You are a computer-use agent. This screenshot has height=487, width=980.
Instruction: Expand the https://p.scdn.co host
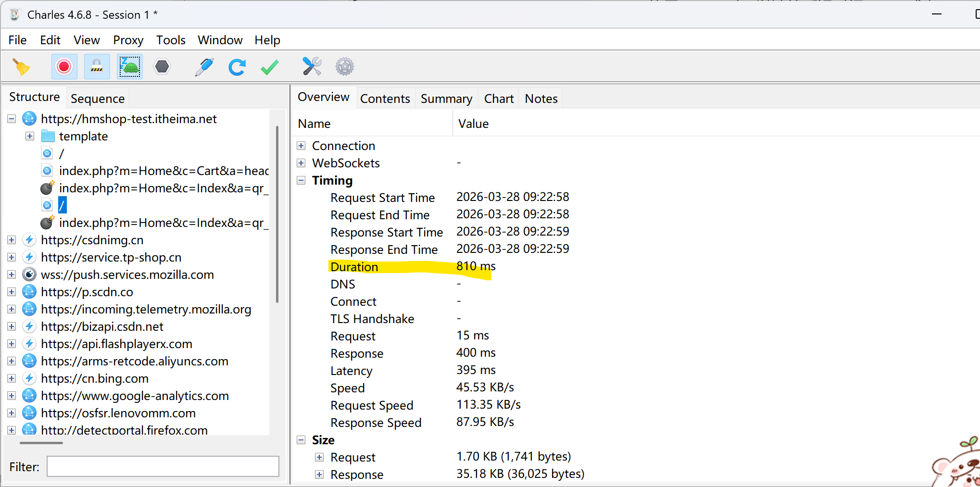pyautogui.click(x=12, y=292)
